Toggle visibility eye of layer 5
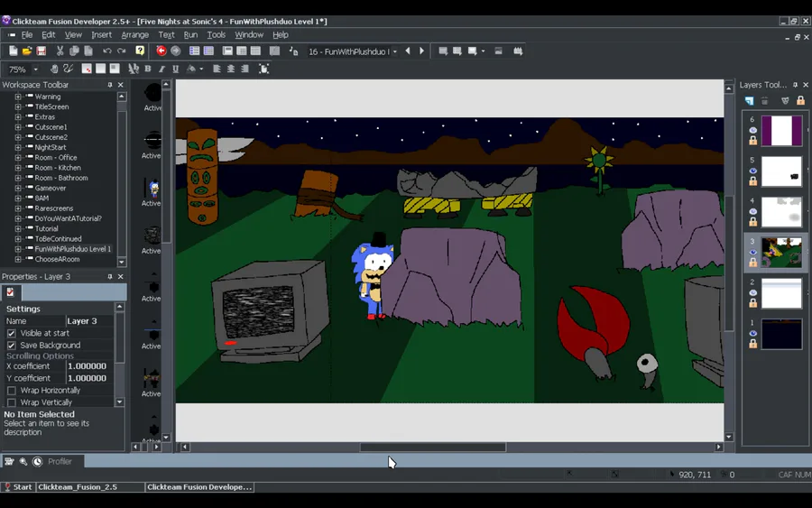Image resolution: width=812 pixels, height=508 pixels. 753,171
